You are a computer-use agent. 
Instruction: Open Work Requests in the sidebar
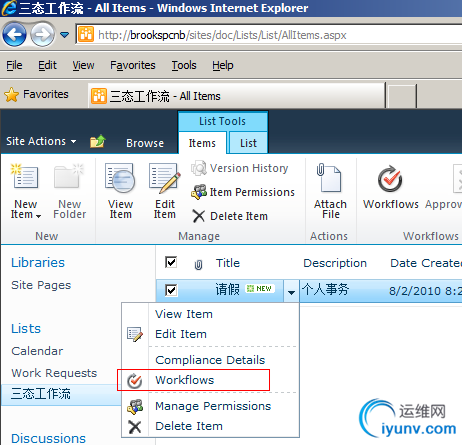54,373
